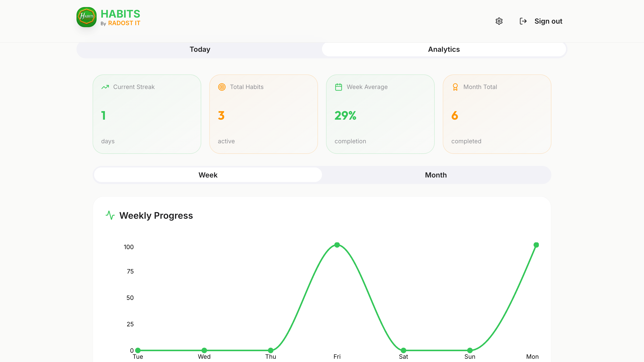
Task: Show the Week chart view
Action: coord(208,175)
